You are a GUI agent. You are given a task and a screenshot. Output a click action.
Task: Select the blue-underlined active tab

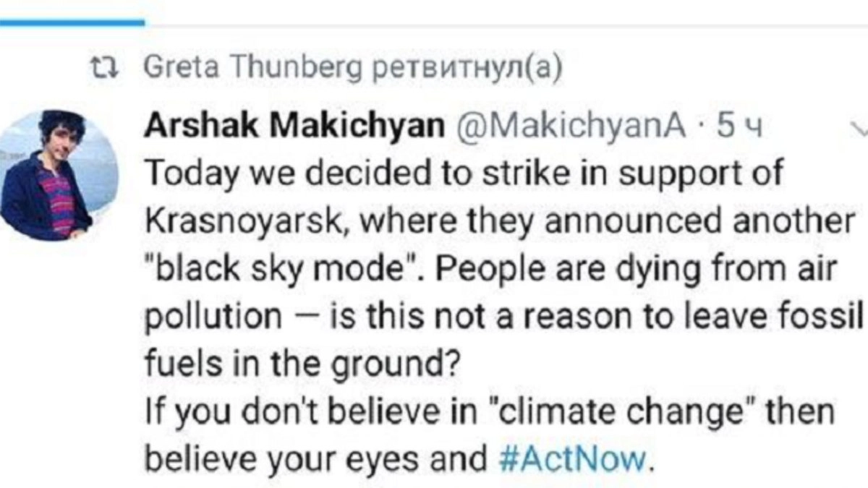tap(72, 22)
